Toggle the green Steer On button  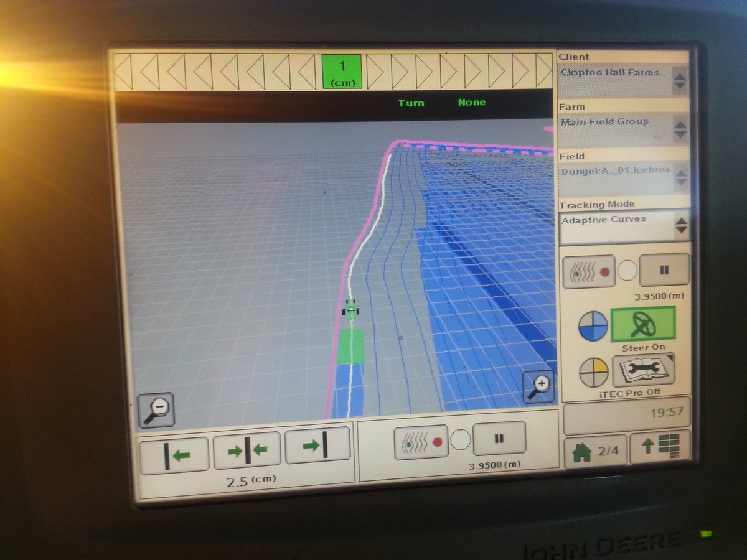tap(643, 324)
